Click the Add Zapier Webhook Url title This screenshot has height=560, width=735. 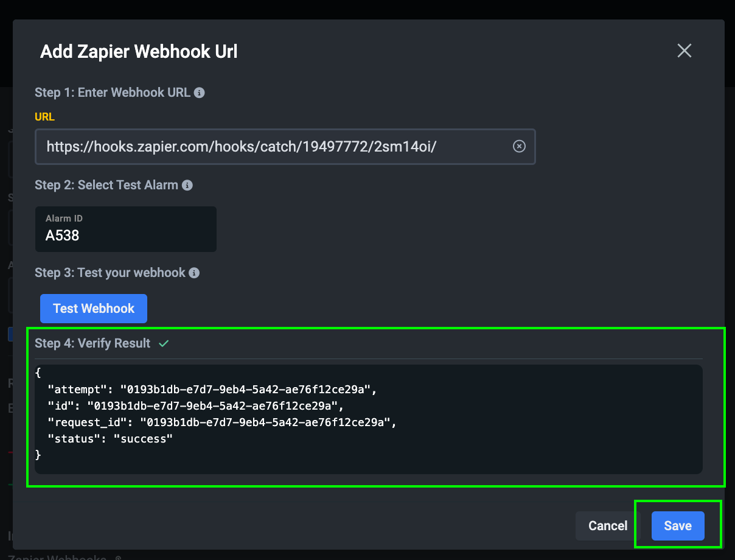(x=138, y=51)
